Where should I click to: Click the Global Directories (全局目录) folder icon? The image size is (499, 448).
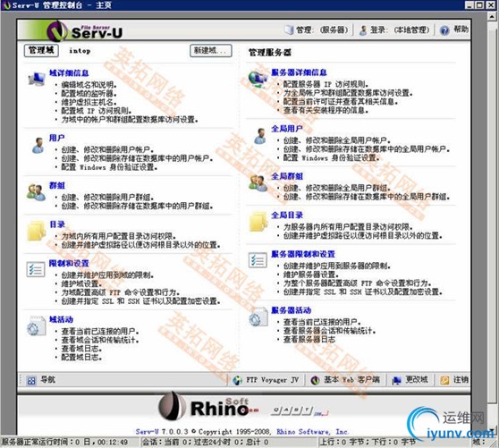coord(258,222)
